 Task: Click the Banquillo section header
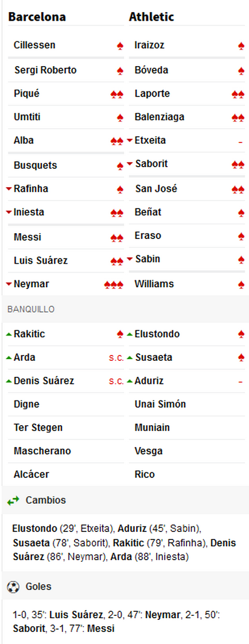[x=31, y=309]
